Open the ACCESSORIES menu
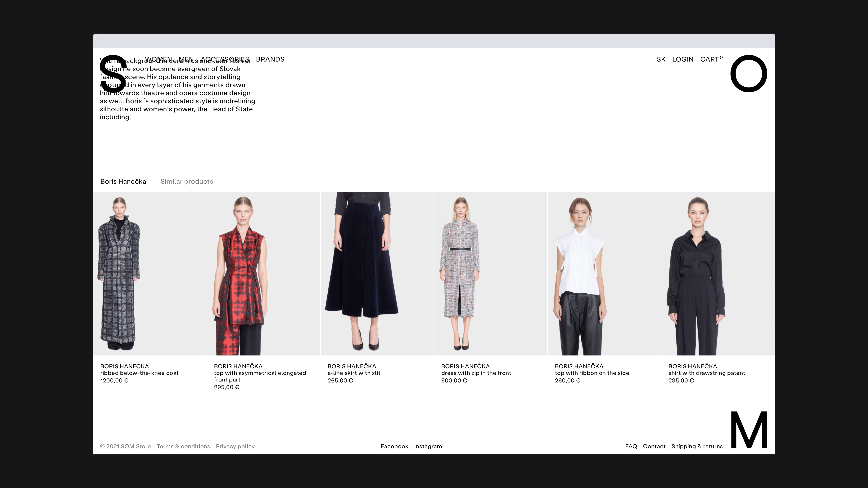Viewport: 868px width, 488px height. (225, 59)
